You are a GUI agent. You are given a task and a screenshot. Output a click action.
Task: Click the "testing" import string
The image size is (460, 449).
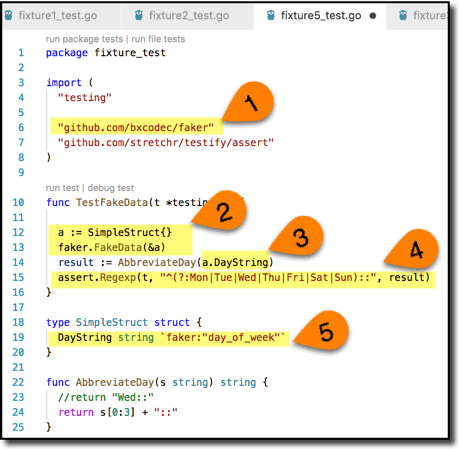pyautogui.click(x=85, y=97)
